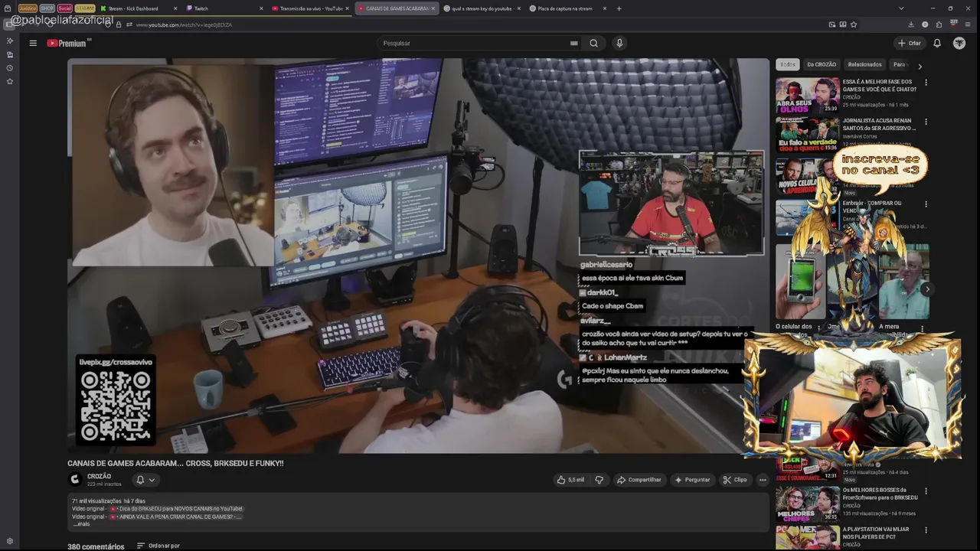Open the on-screen keyboard icon in search box
This screenshot has height=551, width=980.
coord(573,43)
